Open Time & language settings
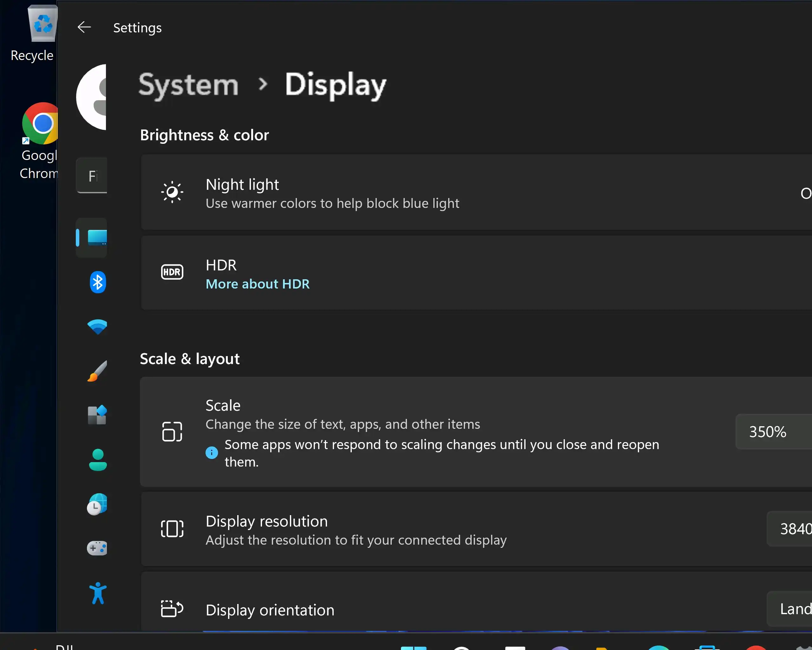Viewport: 812px width, 650px height. pos(98,504)
